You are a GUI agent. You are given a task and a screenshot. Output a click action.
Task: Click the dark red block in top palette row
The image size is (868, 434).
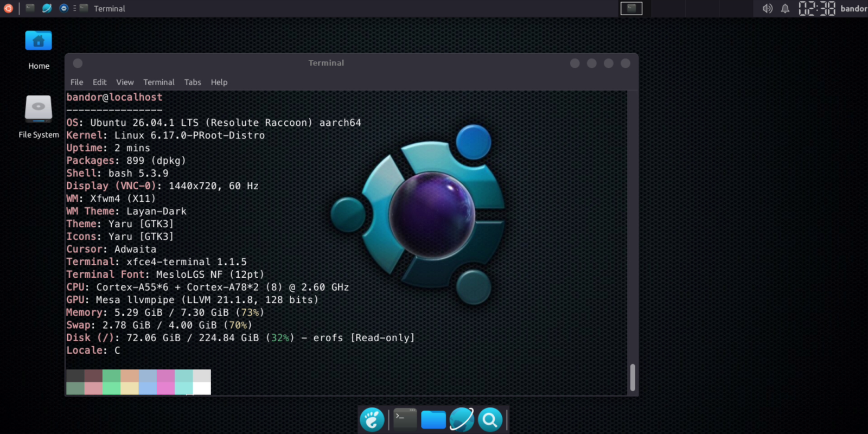click(x=93, y=376)
